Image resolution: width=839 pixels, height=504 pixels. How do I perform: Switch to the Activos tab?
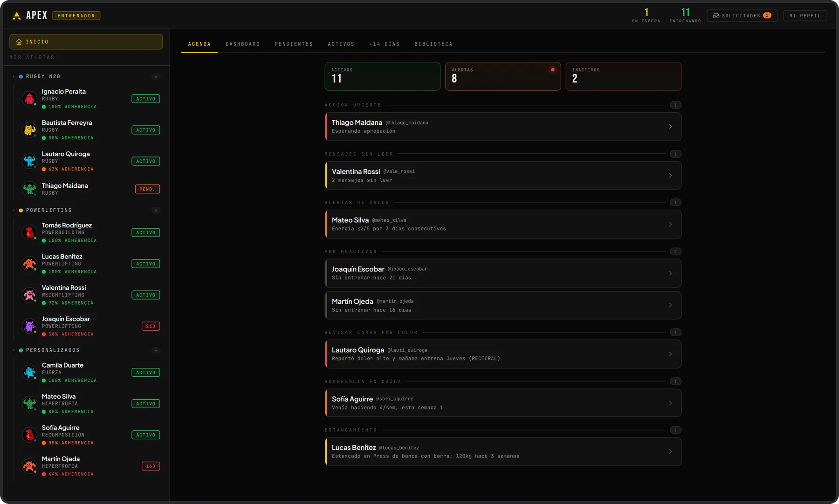click(341, 44)
